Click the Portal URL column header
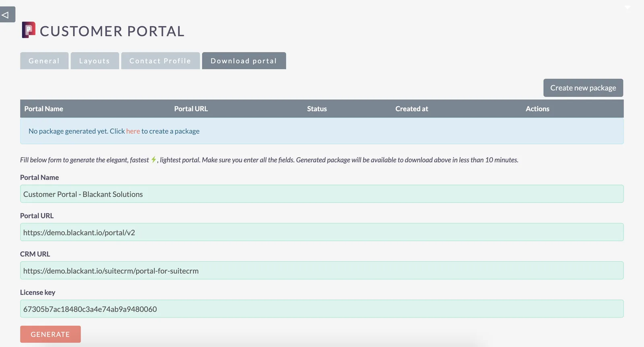Image resolution: width=644 pixels, height=347 pixels. point(191,109)
